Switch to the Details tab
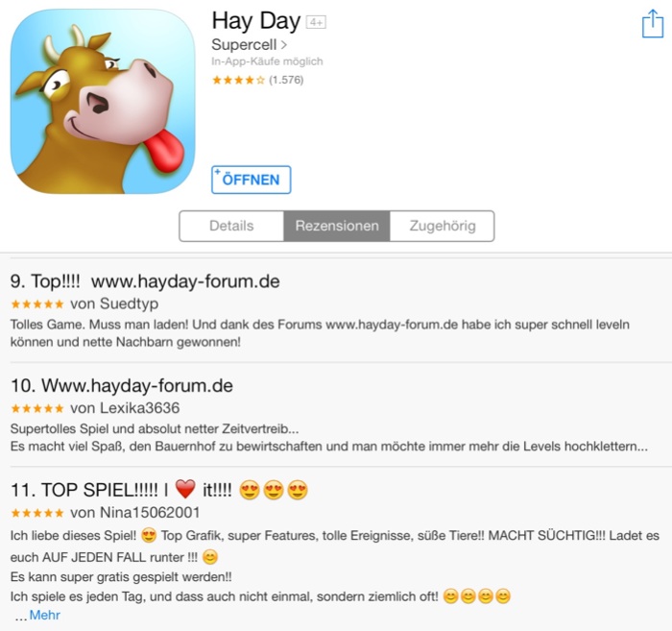This screenshot has height=631, width=672. pos(231,226)
